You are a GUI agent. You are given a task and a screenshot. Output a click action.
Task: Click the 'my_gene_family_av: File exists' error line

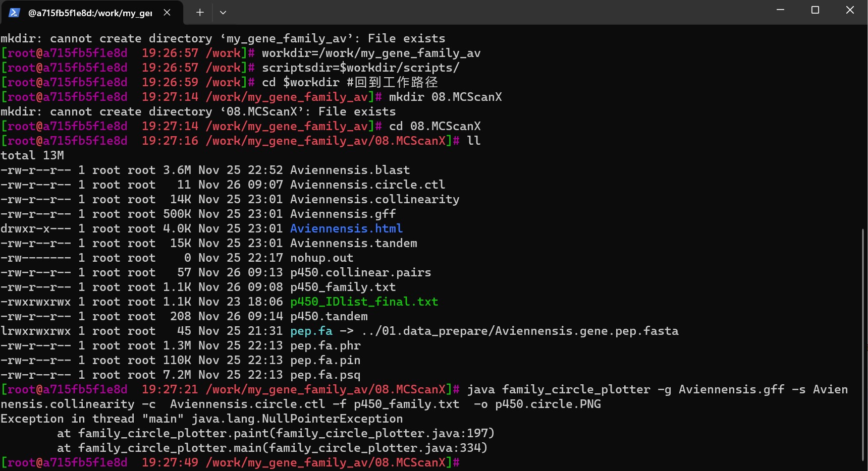point(223,38)
